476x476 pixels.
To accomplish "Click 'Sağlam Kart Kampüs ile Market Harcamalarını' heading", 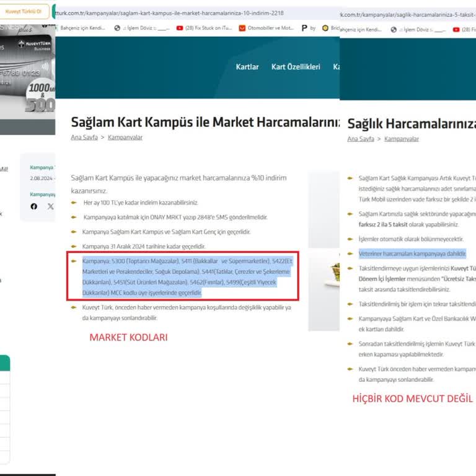I will coord(205,122).
